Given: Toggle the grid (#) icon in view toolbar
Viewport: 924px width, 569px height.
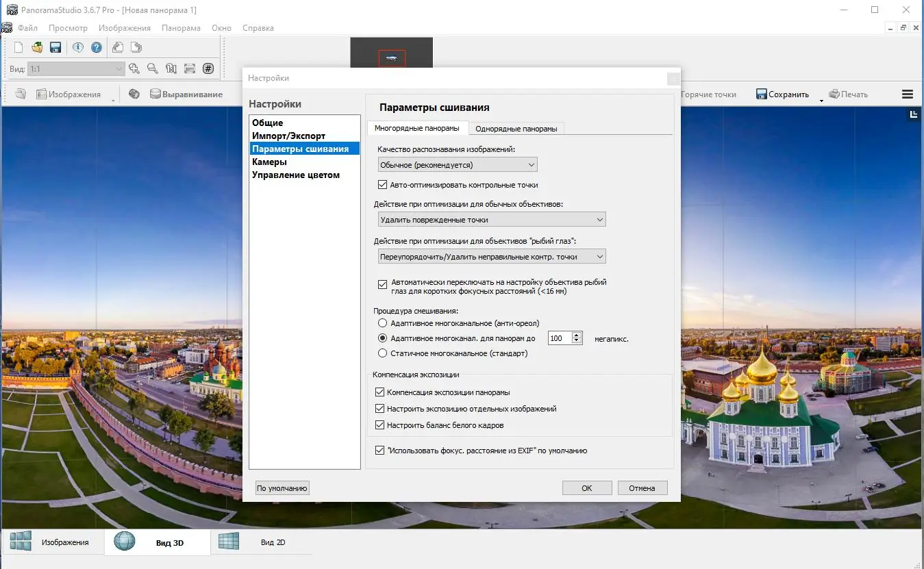Looking at the screenshot, I should pyautogui.click(x=208, y=68).
